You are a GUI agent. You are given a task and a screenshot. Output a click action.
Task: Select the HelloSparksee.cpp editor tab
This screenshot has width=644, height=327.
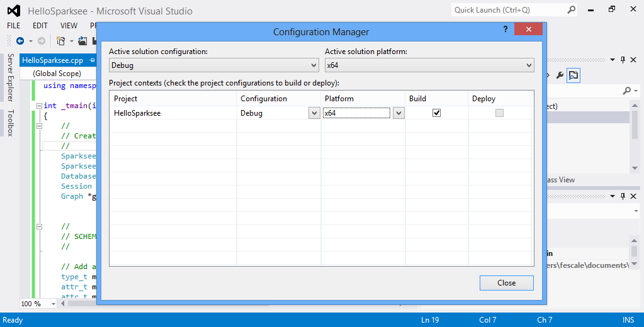[x=53, y=60]
